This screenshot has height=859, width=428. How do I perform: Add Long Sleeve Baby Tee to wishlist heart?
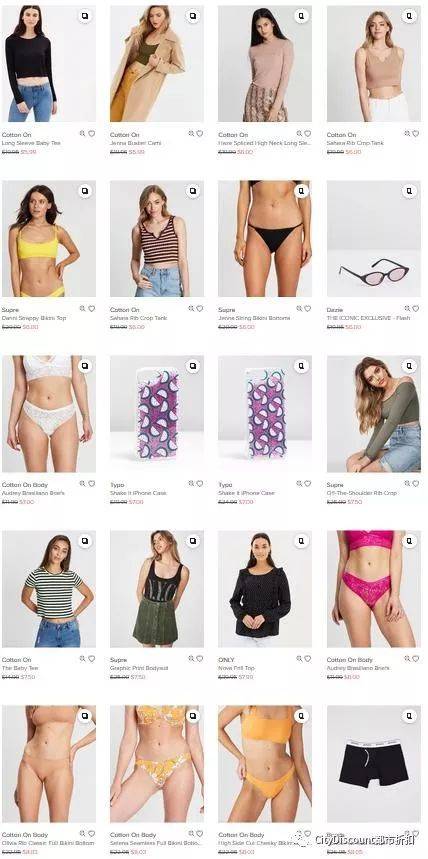pos(92,133)
